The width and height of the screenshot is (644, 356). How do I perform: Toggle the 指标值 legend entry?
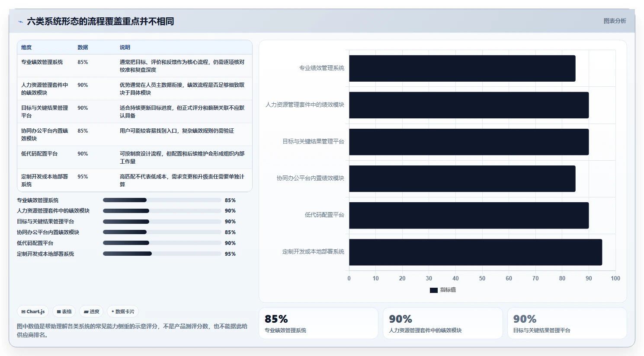(x=443, y=290)
